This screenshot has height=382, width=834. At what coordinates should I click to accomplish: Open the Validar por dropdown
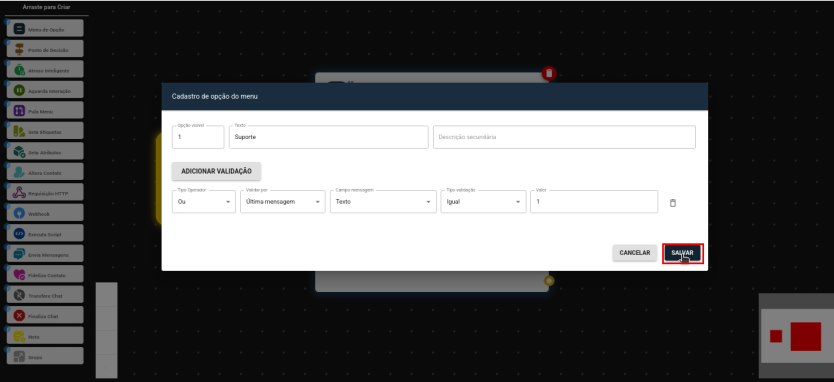(282, 202)
